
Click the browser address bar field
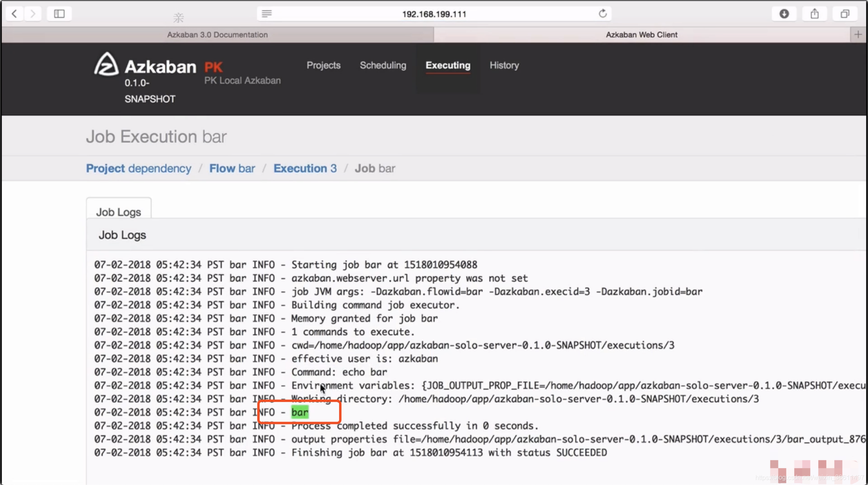pos(434,13)
